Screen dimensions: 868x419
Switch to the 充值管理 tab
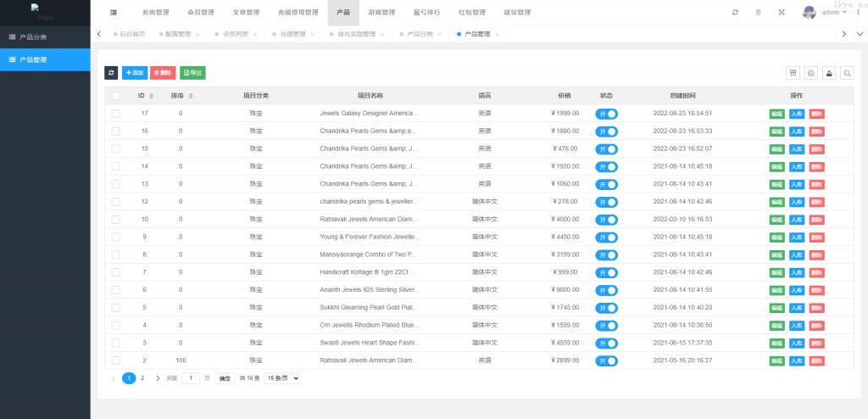coord(292,34)
